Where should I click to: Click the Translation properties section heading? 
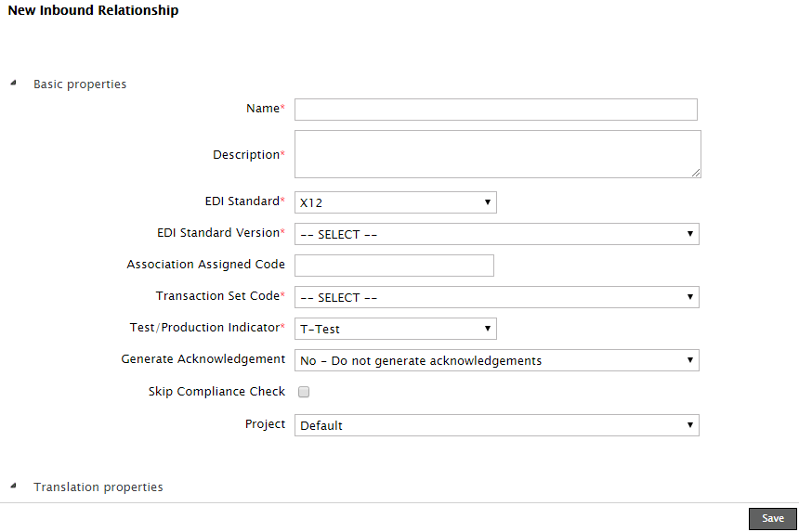(98, 487)
